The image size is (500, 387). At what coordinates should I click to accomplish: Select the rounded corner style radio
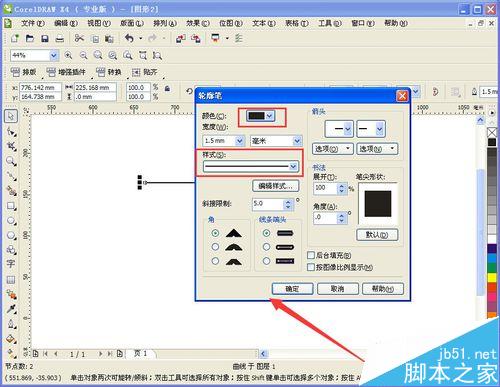click(215, 247)
